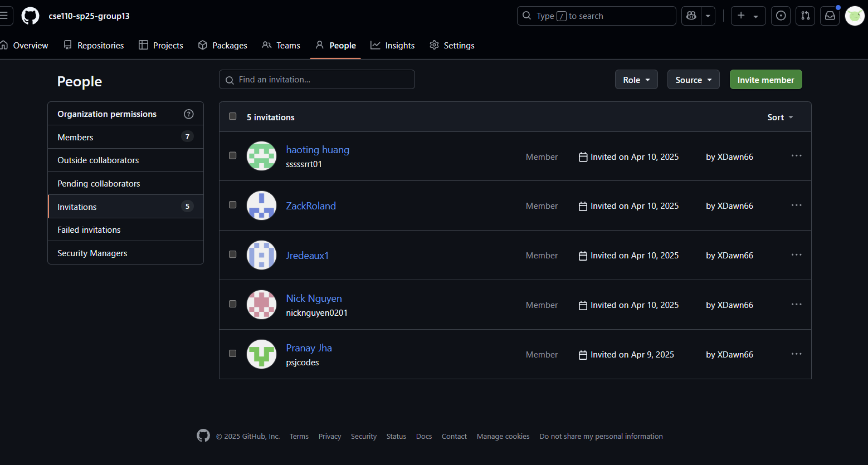Switch to the Packages tab
The image size is (868, 465).
point(223,45)
